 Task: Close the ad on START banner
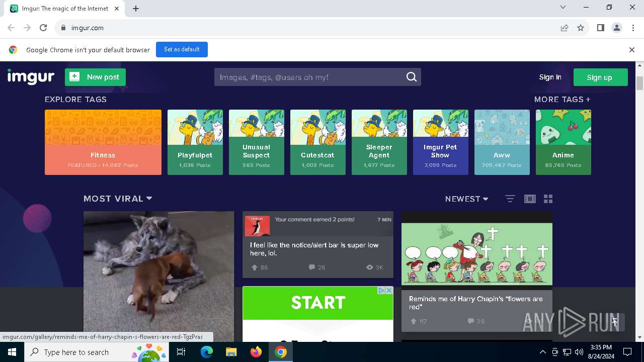click(389, 290)
